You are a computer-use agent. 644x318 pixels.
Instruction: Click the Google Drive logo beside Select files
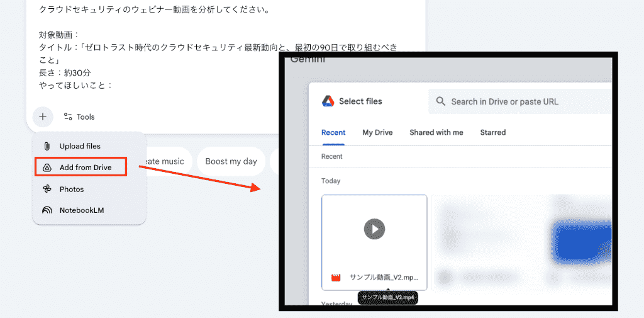tap(328, 101)
